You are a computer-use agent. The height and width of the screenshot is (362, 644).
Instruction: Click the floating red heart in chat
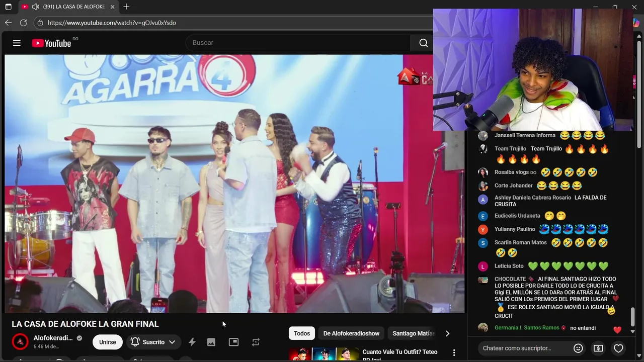[x=617, y=330]
